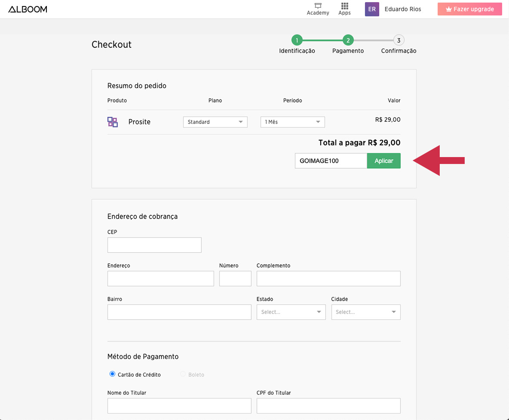
Task: Select Cartão de Crédito payment option
Action: point(113,374)
